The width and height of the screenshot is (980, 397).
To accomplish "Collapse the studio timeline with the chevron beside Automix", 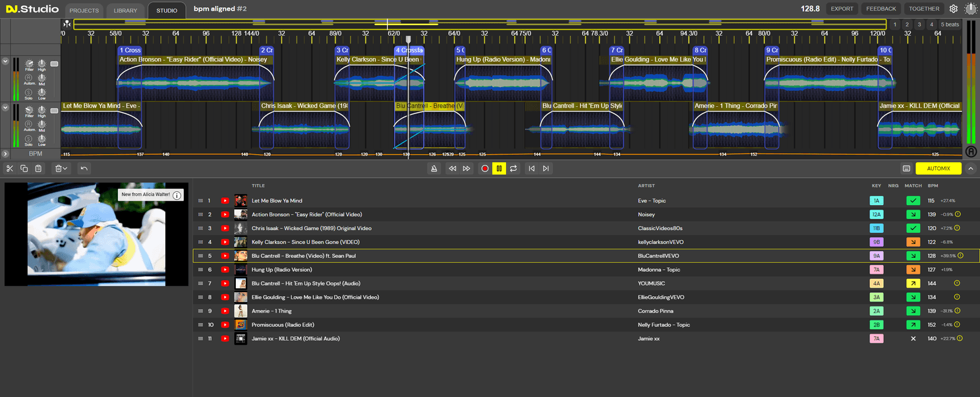I will coord(970,169).
